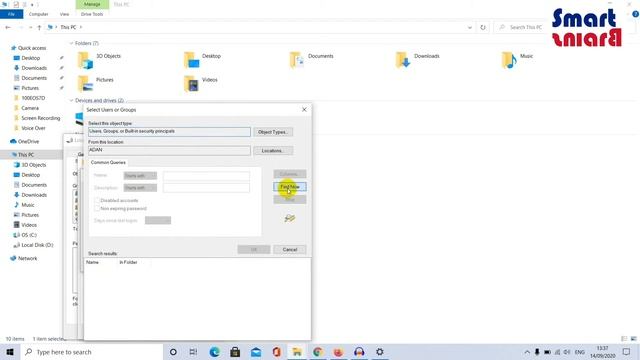Image resolution: width=640 pixels, height=360 pixels.
Task: Open the address bar history dropdown
Action: tap(469, 27)
